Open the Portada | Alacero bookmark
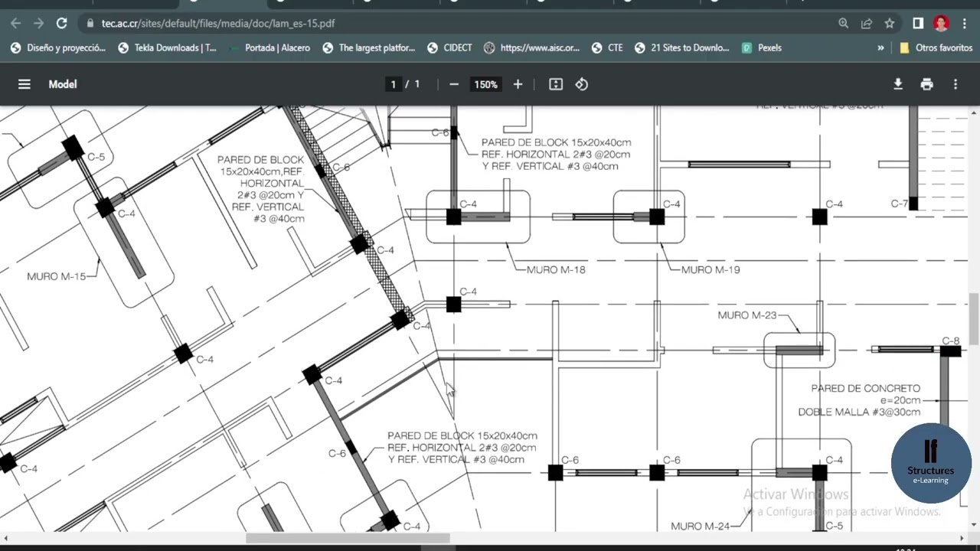 click(269, 47)
